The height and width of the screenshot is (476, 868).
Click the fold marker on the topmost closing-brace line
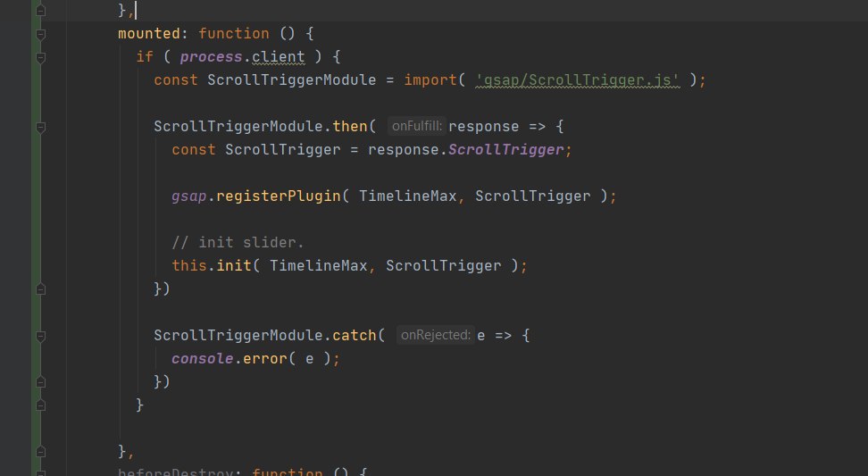click(40, 11)
